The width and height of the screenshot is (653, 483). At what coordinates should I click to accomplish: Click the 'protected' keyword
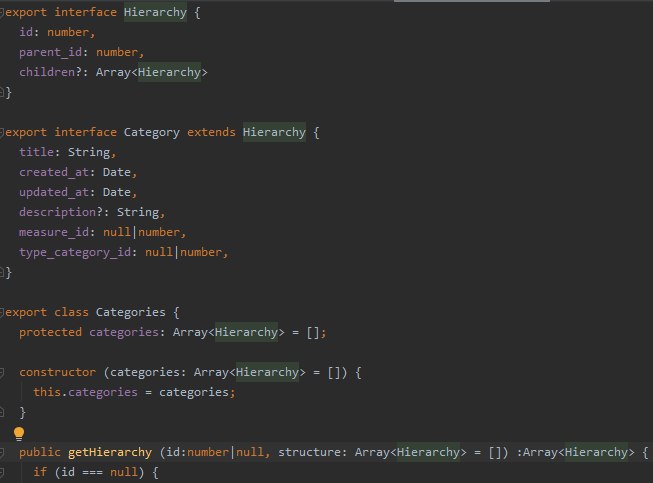pyautogui.click(x=50, y=332)
